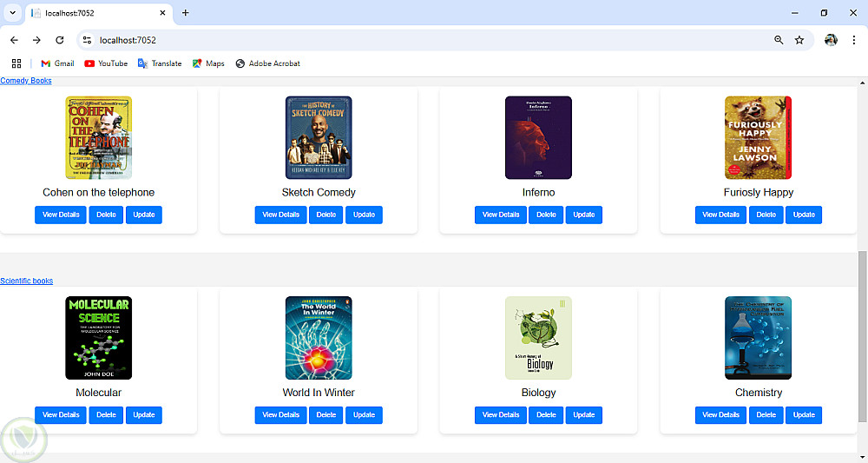
Task: View Details for Inferno
Action: [x=501, y=215]
